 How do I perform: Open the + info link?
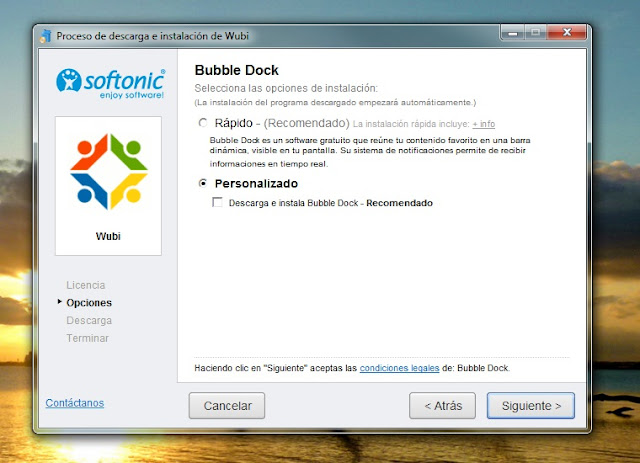[x=483, y=124]
